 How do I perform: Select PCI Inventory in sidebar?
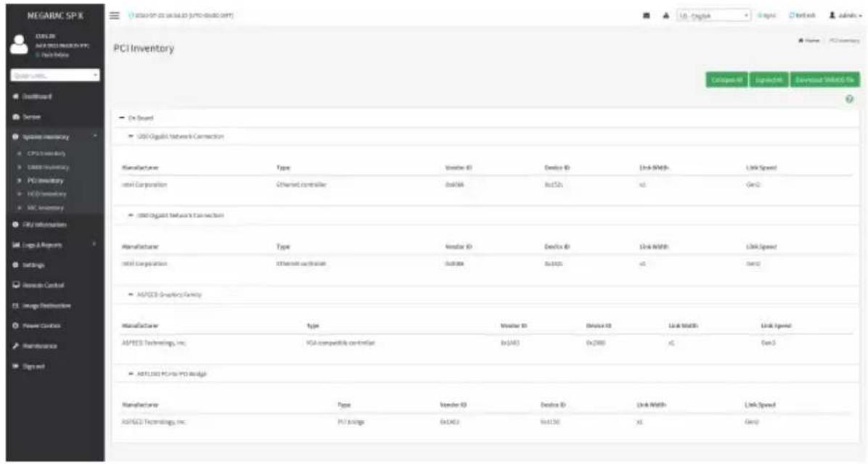pos(46,181)
